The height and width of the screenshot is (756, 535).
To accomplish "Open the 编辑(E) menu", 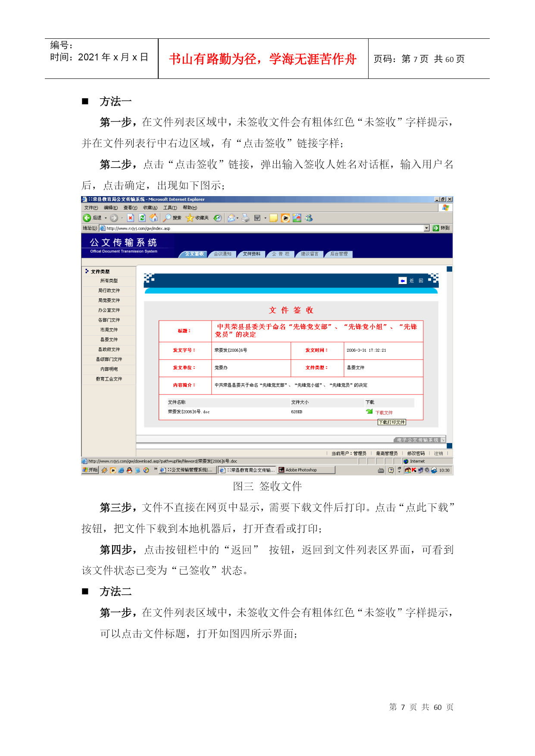I will (x=111, y=208).
